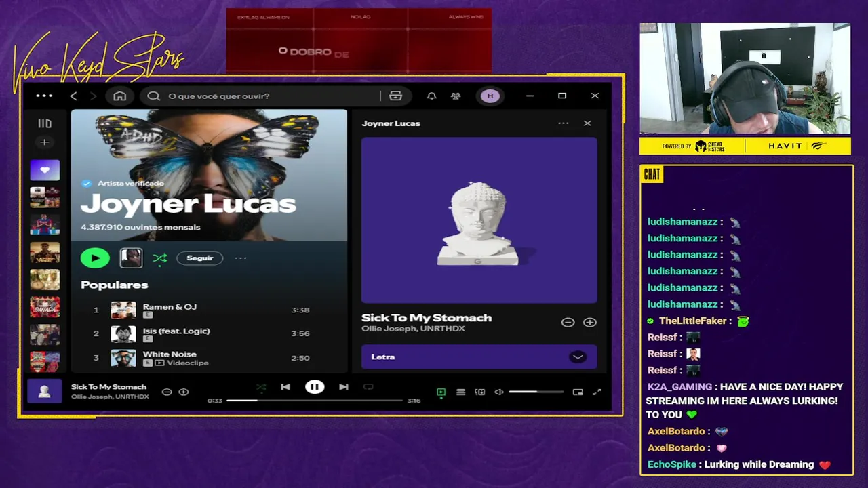Click the 'Joyner Lucas' panel title
The height and width of the screenshot is (488, 868).
coord(391,123)
